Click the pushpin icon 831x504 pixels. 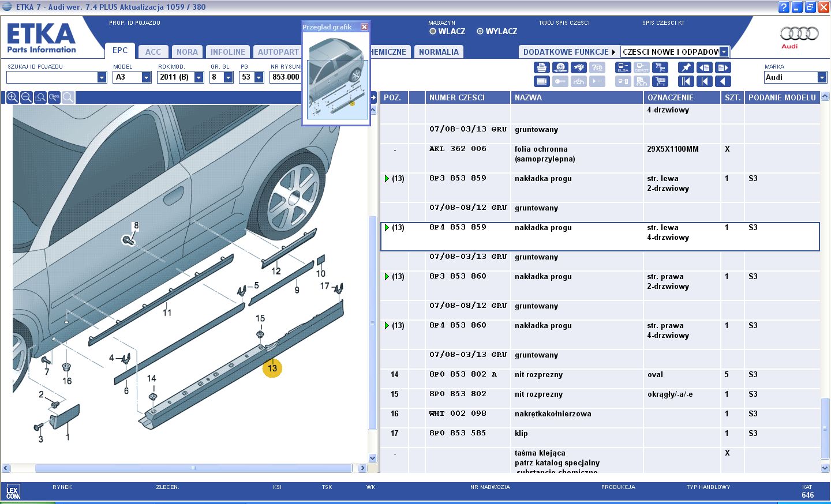(x=686, y=67)
